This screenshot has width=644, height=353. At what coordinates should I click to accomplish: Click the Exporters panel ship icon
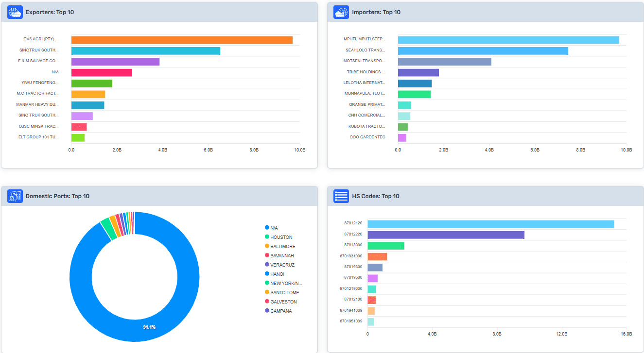[x=15, y=12]
